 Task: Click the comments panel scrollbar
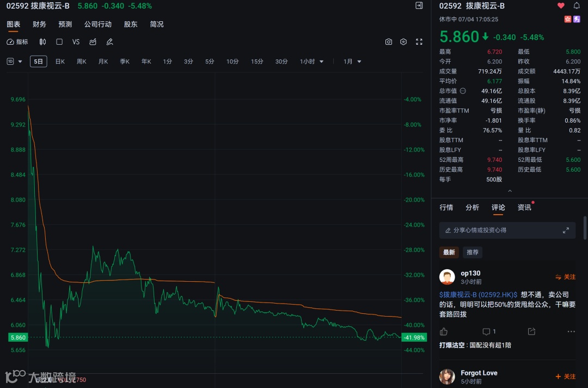[585, 227]
